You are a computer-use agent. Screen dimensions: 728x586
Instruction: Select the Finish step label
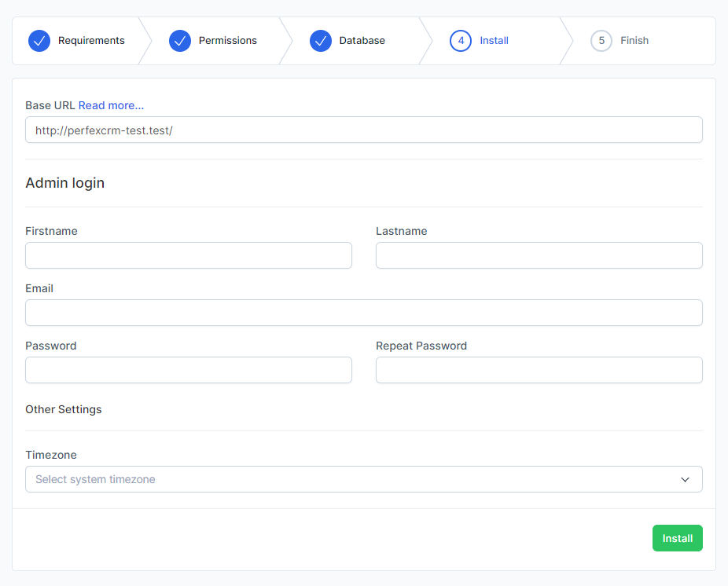click(634, 41)
